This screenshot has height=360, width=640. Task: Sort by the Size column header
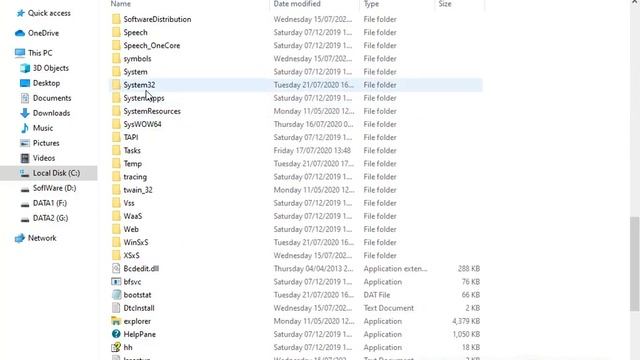click(445, 4)
